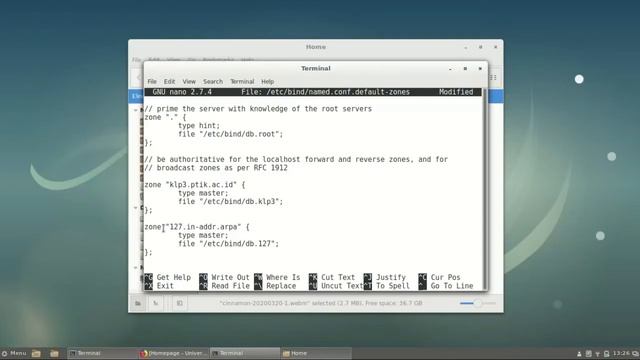Click the Terminal window scrollbar
The height and width of the screenshot is (360, 640).
point(484,188)
